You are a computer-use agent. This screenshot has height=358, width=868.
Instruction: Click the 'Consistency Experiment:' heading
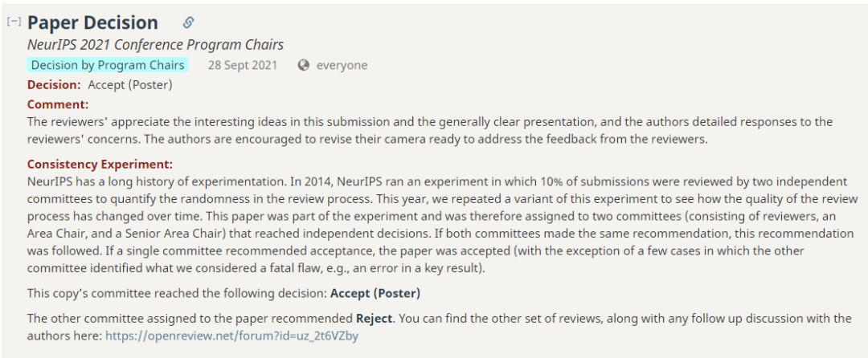100,165
